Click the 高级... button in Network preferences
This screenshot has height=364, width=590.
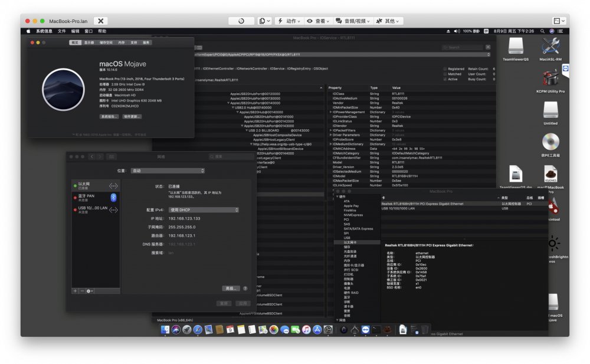coord(231,288)
